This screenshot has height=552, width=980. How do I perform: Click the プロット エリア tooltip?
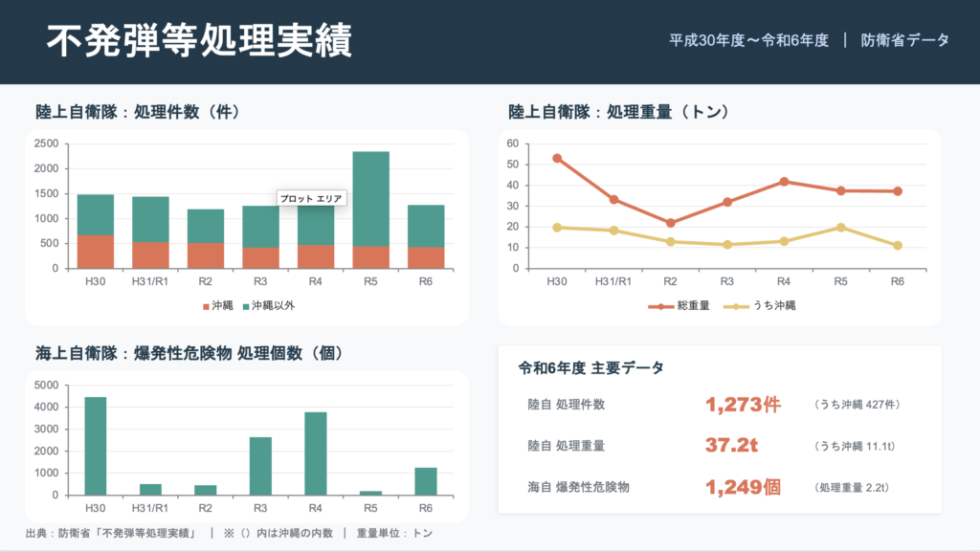(312, 199)
